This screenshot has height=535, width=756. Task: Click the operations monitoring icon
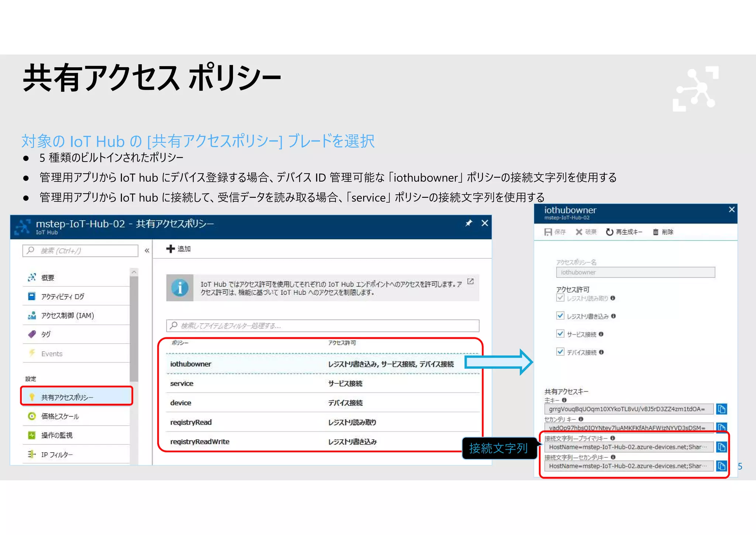[x=32, y=435]
